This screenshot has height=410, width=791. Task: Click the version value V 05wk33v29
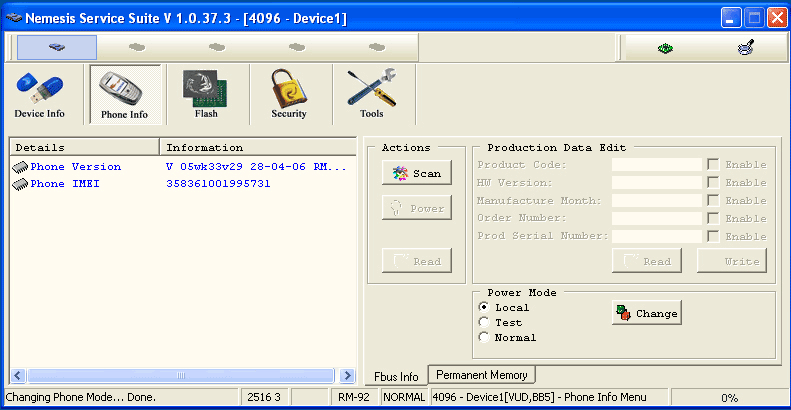256,167
